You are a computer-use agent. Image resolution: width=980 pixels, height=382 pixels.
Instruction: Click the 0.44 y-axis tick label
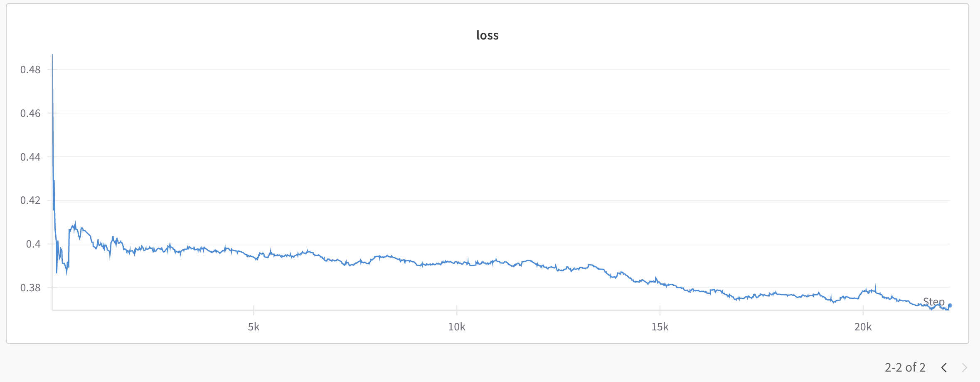coord(30,157)
